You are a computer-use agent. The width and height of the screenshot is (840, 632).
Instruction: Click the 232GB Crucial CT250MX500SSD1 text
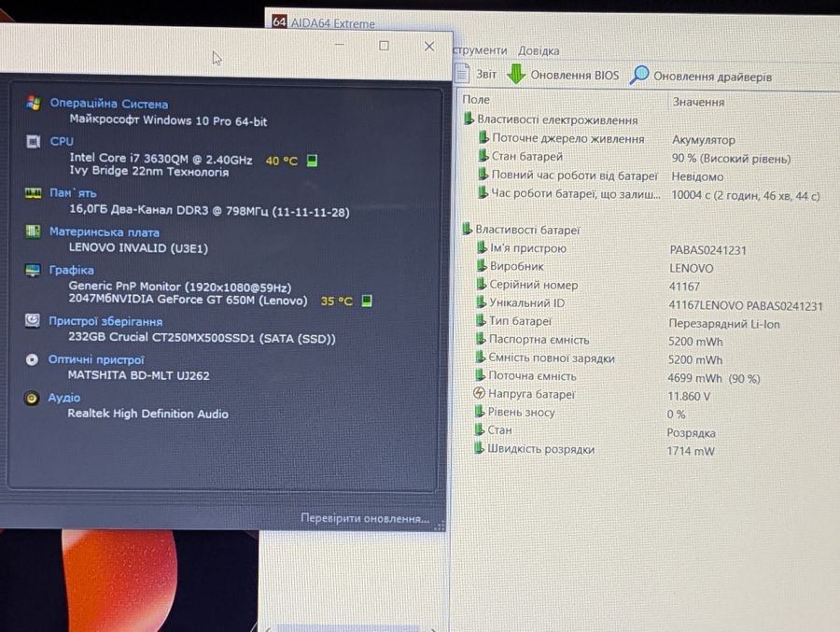202,338
